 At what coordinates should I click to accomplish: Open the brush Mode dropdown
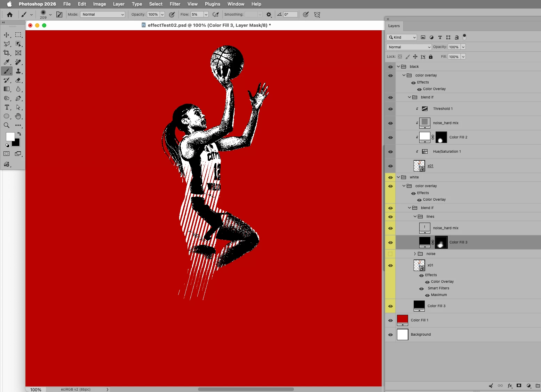pyautogui.click(x=102, y=15)
